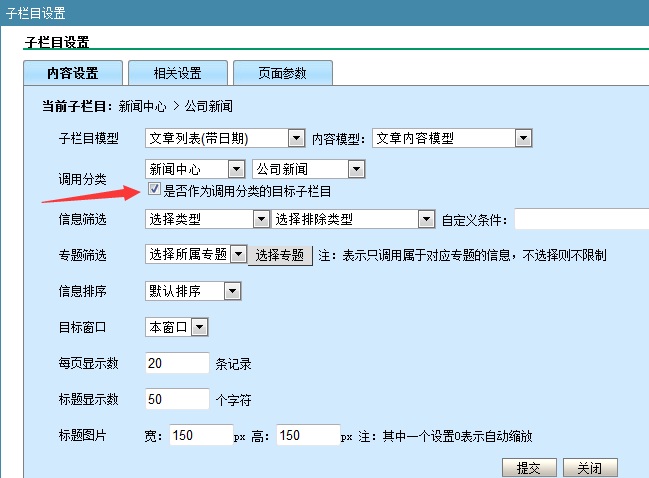
Task: Click the 选择专题 button
Action: (x=280, y=255)
